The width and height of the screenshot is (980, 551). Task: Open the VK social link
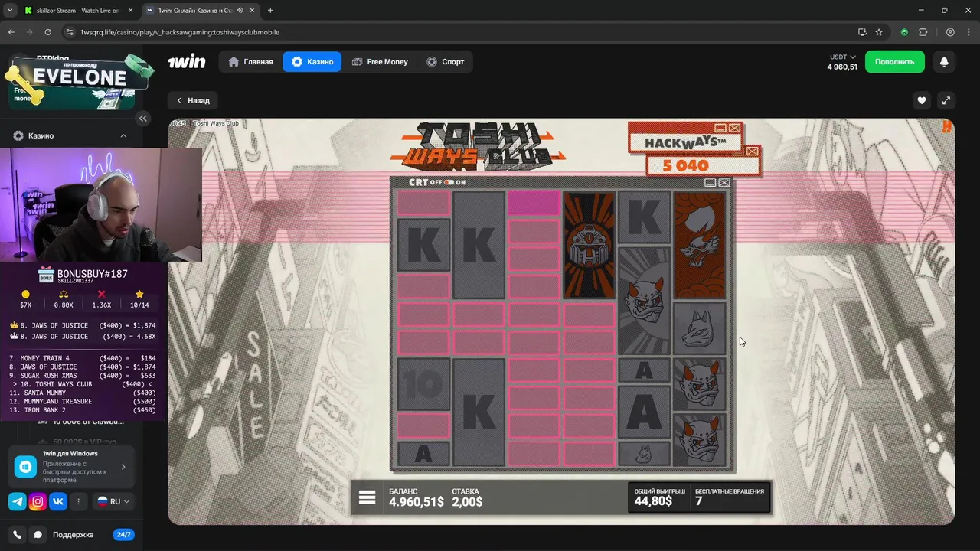pyautogui.click(x=58, y=502)
